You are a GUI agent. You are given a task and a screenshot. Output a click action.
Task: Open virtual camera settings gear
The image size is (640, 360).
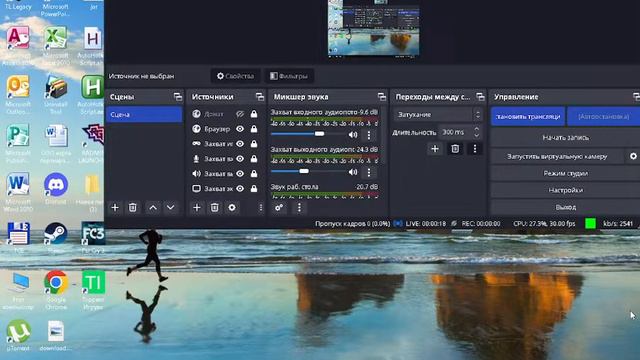[x=633, y=156]
